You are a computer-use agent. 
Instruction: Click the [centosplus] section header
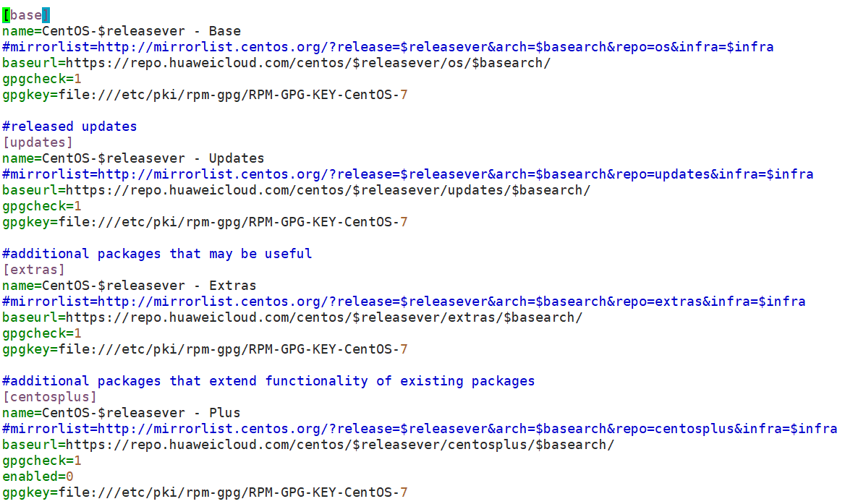click(x=50, y=397)
